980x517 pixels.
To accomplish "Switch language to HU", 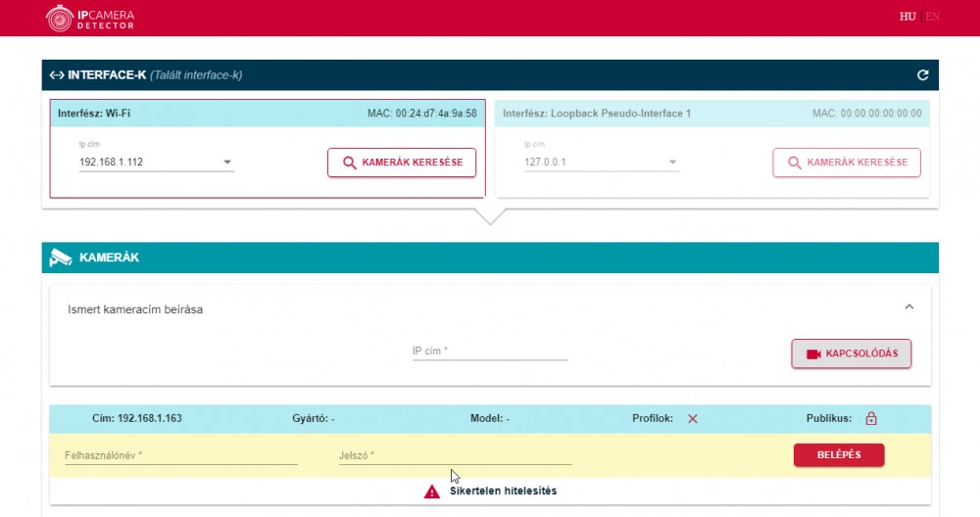I will [907, 17].
